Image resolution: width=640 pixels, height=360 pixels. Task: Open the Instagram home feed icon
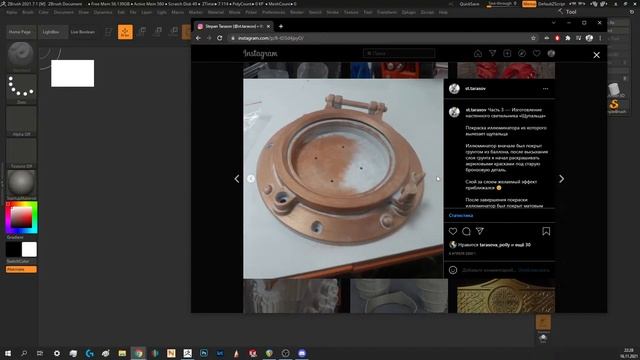[478, 53]
